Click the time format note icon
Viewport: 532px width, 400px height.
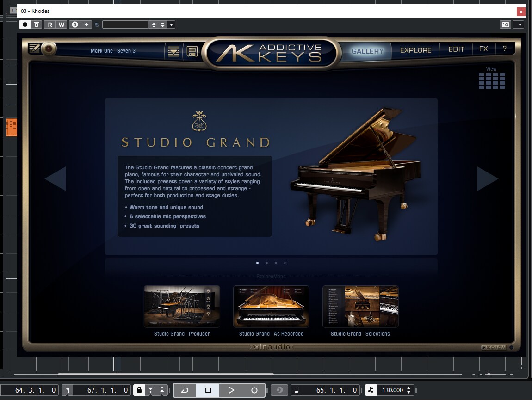point(297,390)
